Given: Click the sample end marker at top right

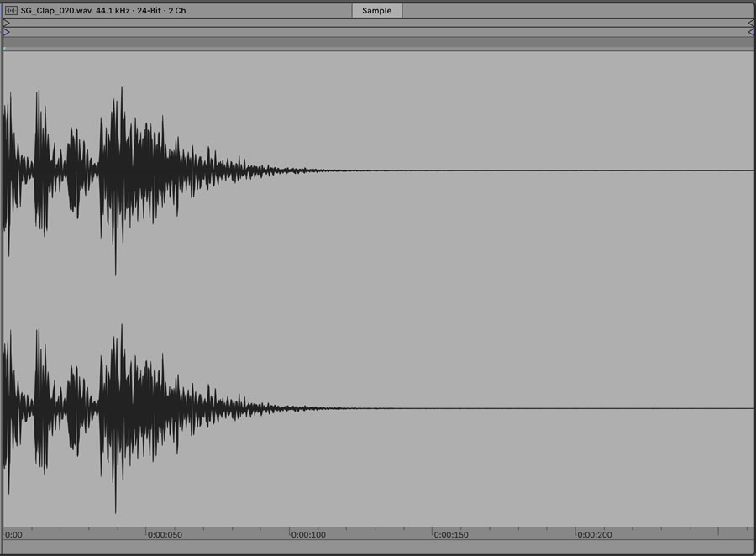Looking at the screenshot, I should click(751, 23).
